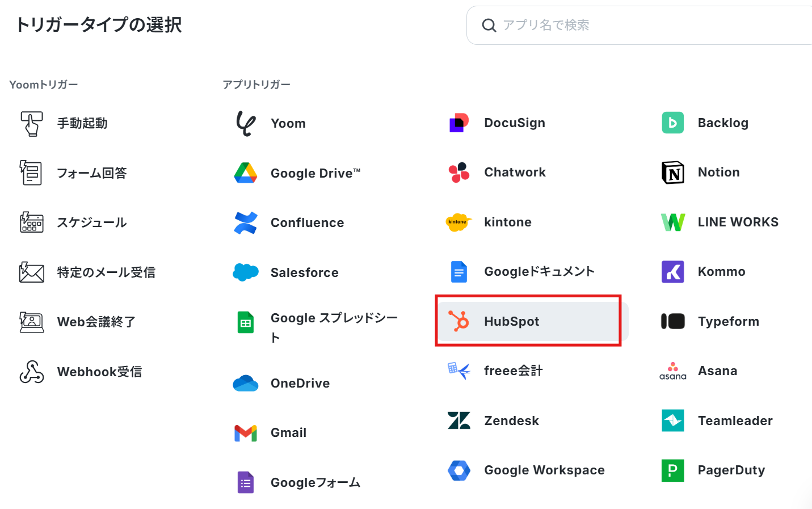Image resolution: width=812 pixels, height=509 pixels.
Task: Click the freee会計 logo icon
Action: 459,371
